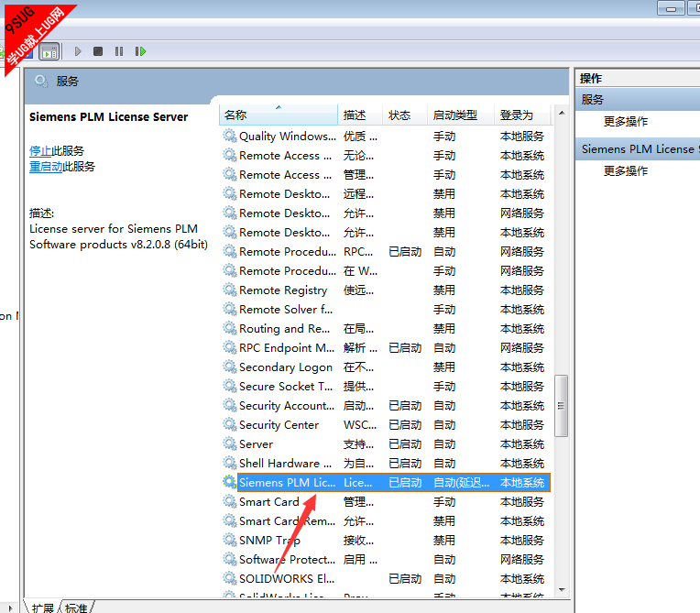Select the Server service name

256,443
